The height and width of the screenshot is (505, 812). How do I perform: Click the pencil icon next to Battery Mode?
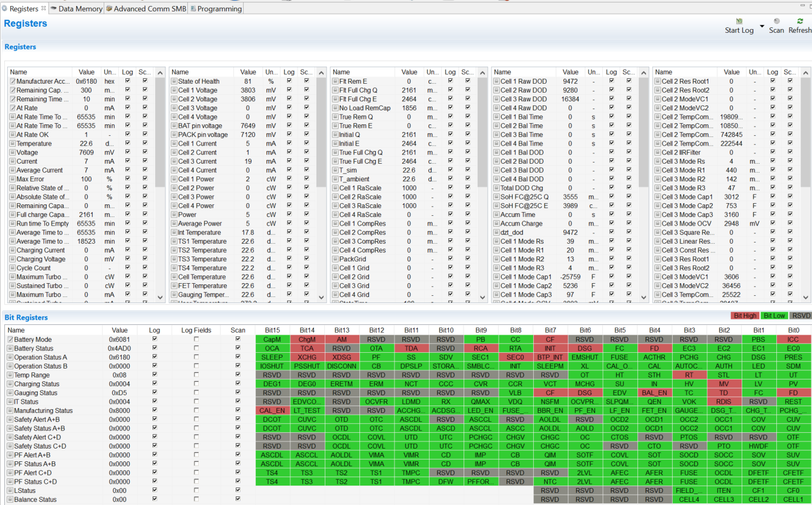10,339
